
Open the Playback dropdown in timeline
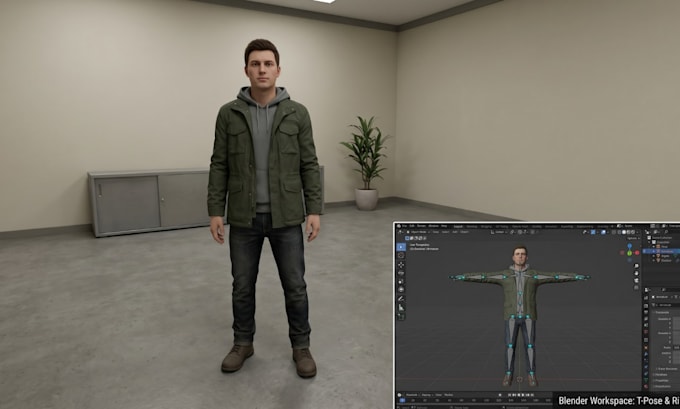pyautogui.click(x=412, y=395)
